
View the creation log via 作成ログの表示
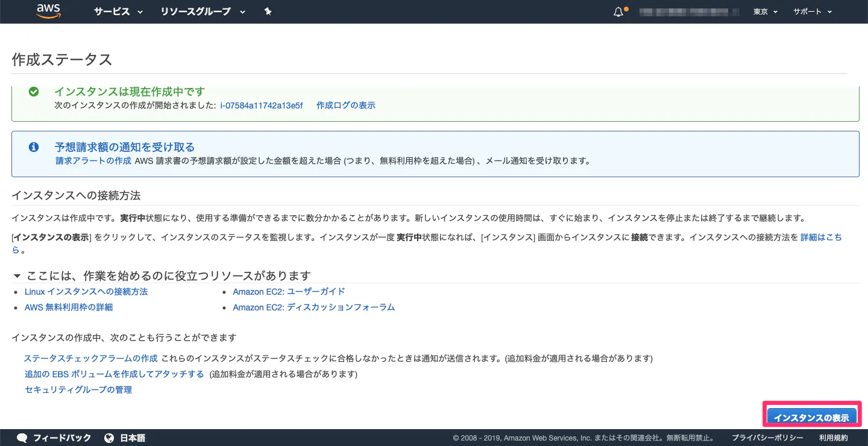[x=345, y=105]
